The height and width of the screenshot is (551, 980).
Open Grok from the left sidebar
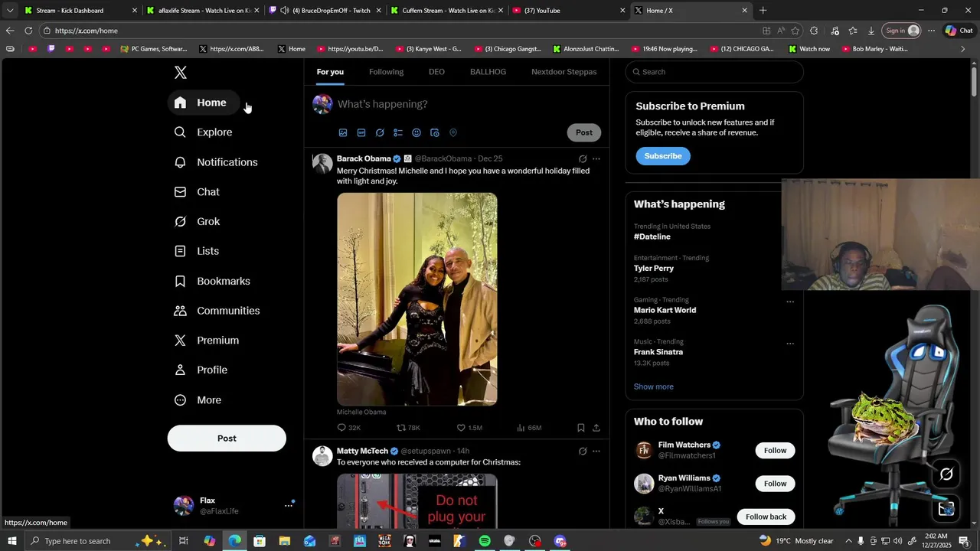tap(198, 222)
